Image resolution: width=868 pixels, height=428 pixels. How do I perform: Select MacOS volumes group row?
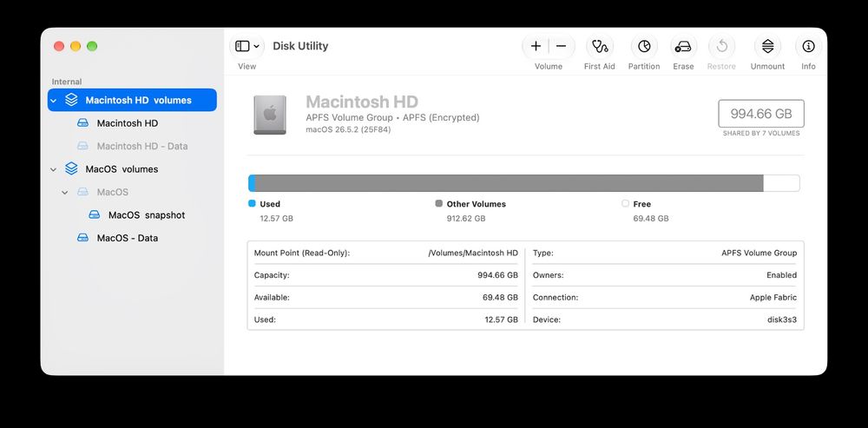(x=132, y=169)
